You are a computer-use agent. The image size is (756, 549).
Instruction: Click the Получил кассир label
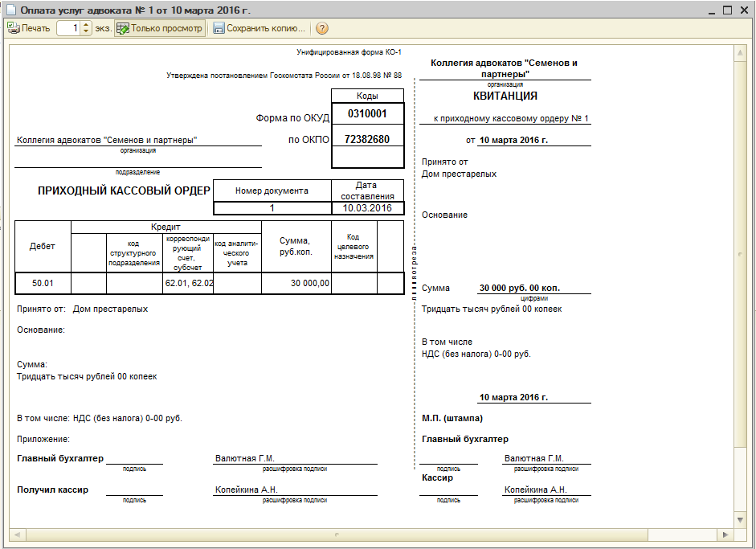pos(52,490)
